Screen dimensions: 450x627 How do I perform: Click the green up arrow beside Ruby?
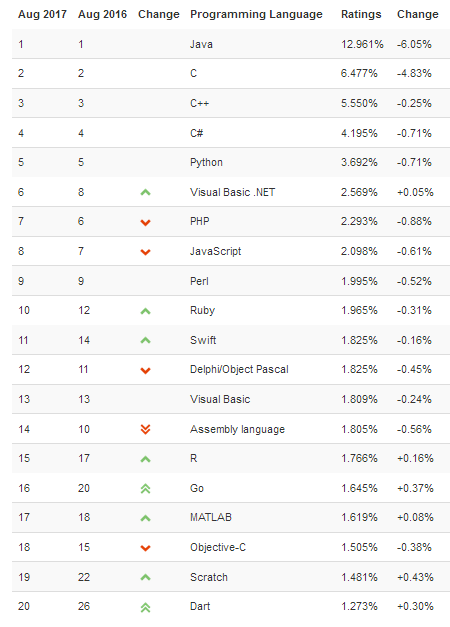(146, 311)
